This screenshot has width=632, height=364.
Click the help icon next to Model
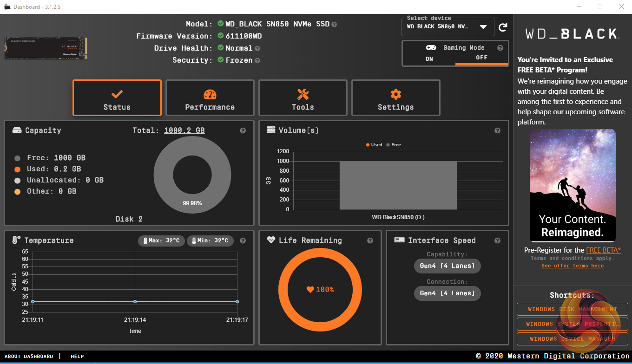pos(334,24)
